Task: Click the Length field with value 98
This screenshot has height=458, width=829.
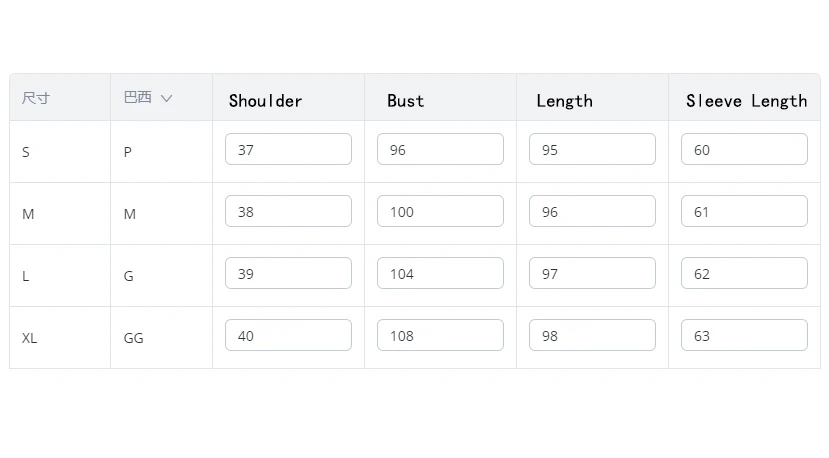Action: [592, 336]
